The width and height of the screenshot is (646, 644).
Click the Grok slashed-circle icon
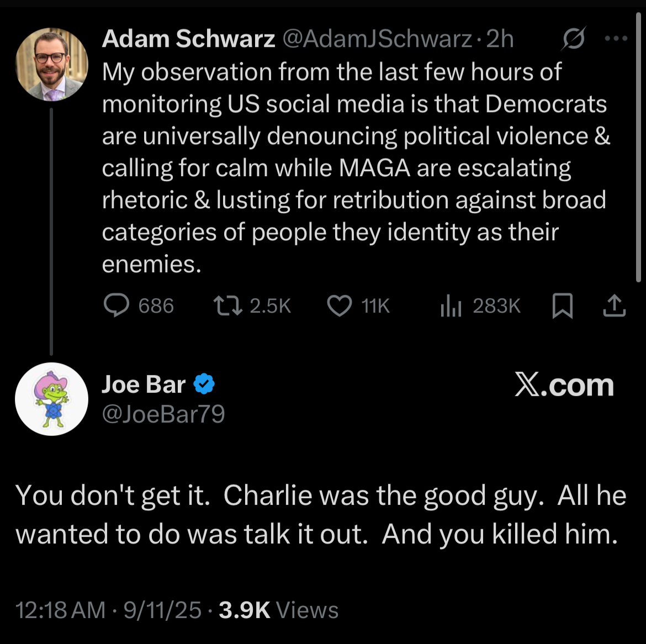tap(573, 39)
